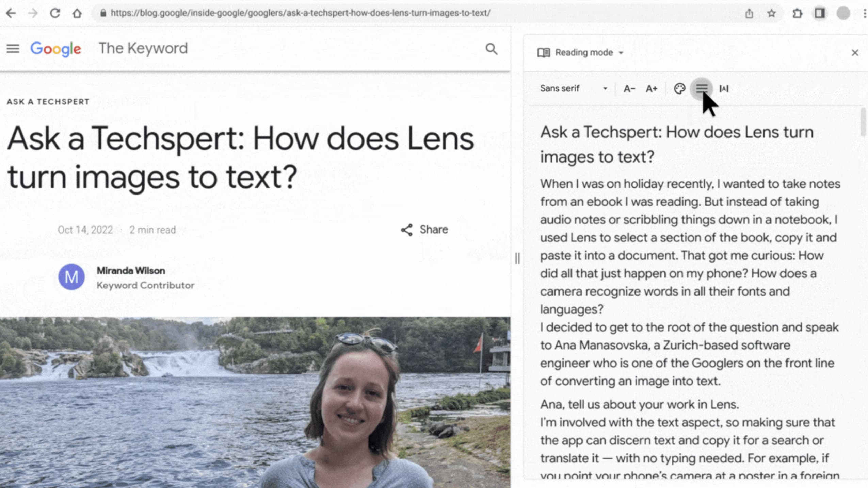Screen dimensions: 868x488
Task: Open the extensions puzzle icon
Action: (797, 13)
